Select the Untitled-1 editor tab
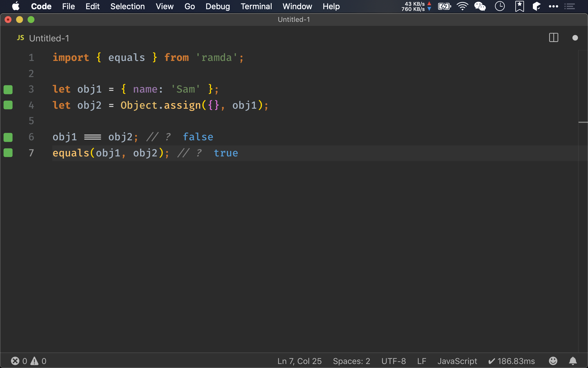The width and height of the screenshot is (588, 368). pos(49,38)
